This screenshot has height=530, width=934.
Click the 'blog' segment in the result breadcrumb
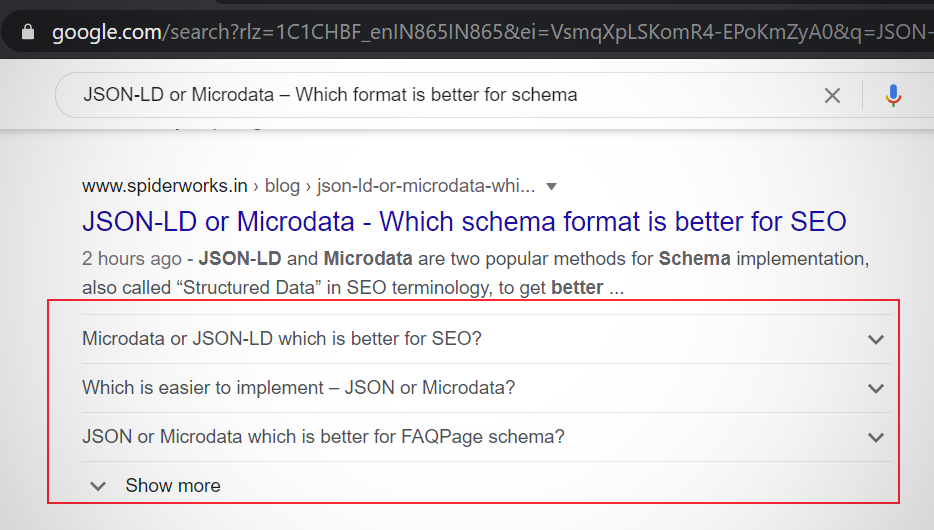coord(282,186)
